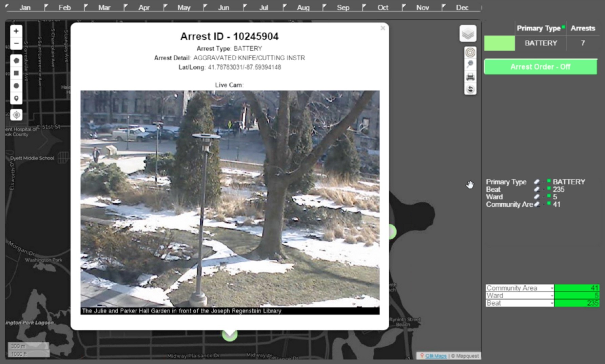The height and width of the screenshot is (364, 605).
Task: Select the polygon draw tool
Action: (x=16, y=61)
